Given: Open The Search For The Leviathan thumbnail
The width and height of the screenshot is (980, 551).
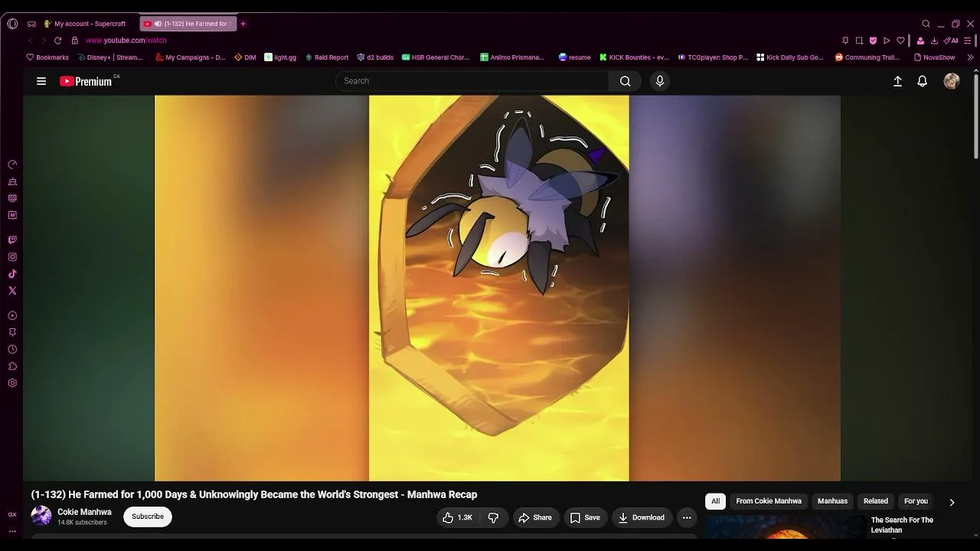Looking at the screenshot, I should [x=785, y=528].
